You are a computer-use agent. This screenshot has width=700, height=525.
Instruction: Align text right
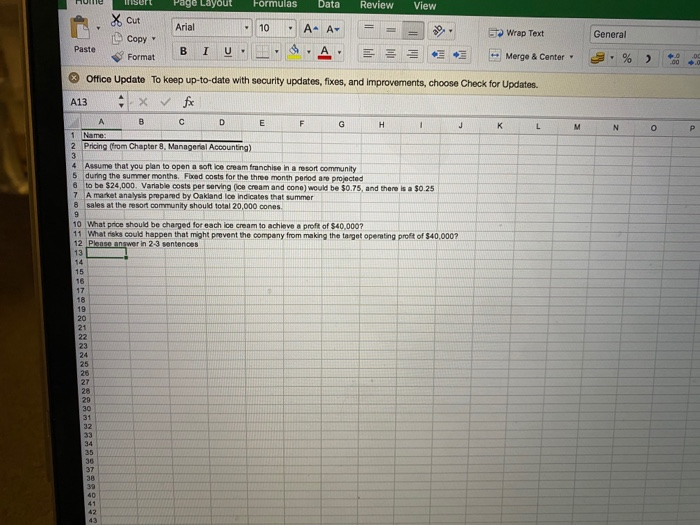pos(412,54)
